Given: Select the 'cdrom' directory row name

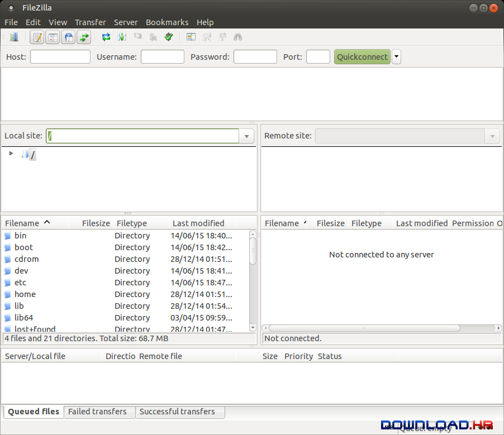Looking at the screenshot, I should pyautogui.click(x=27, y=259).
